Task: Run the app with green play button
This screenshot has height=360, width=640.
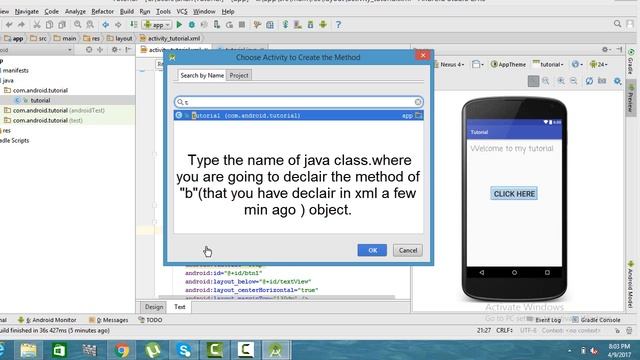Action: pyautogui.click(x=179, y=25)
